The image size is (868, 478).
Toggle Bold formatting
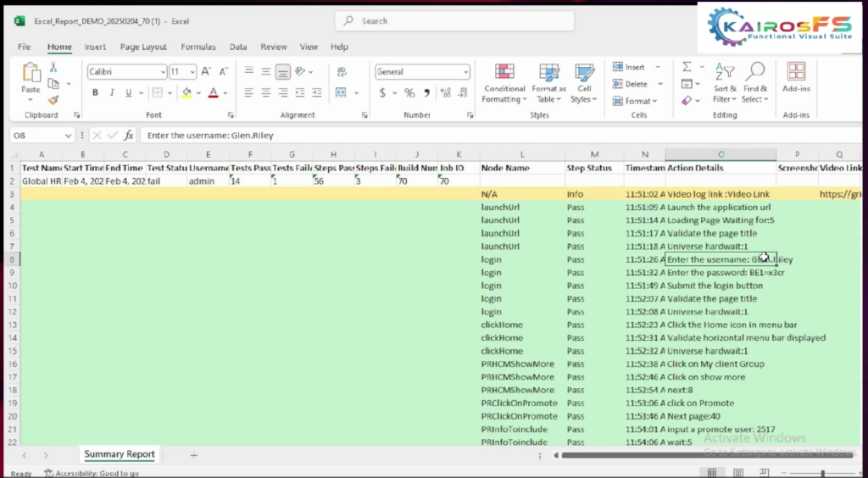click(95, 93)
